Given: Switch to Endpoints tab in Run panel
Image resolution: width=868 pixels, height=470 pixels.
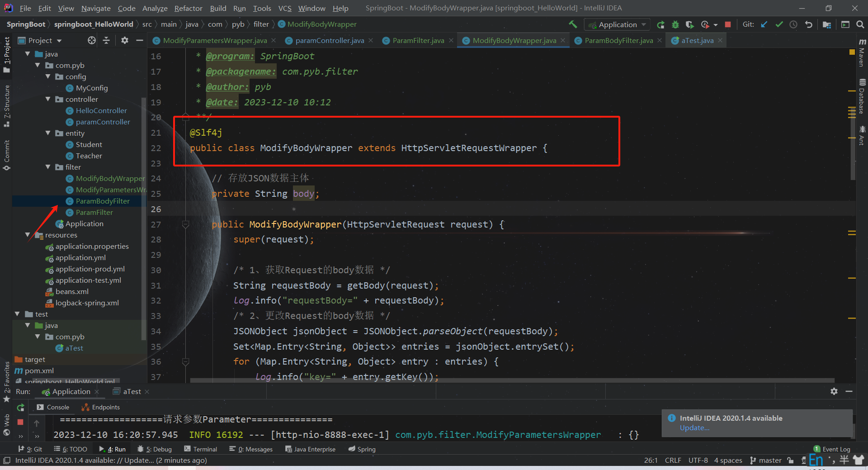Looking at the screenshot, I should coord(101,407).
